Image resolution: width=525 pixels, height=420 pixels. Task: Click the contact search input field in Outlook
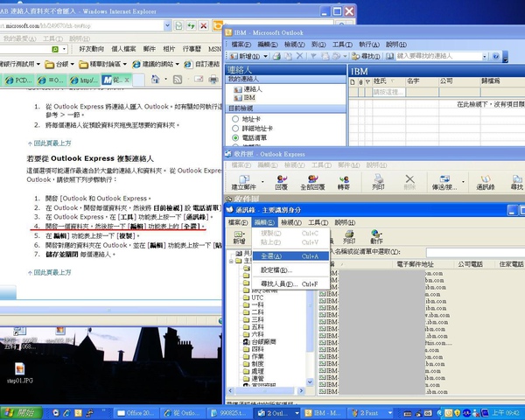coord(438,56)
